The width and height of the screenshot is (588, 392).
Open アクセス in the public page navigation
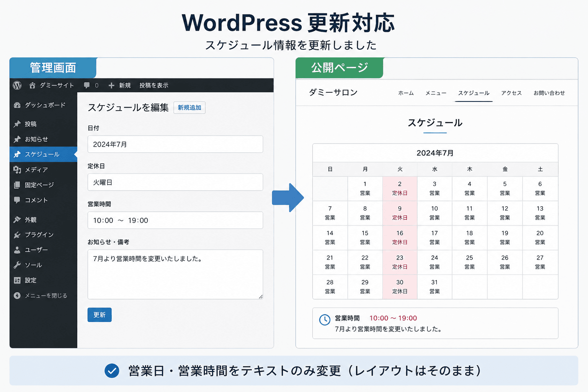[x=511, y=93]
